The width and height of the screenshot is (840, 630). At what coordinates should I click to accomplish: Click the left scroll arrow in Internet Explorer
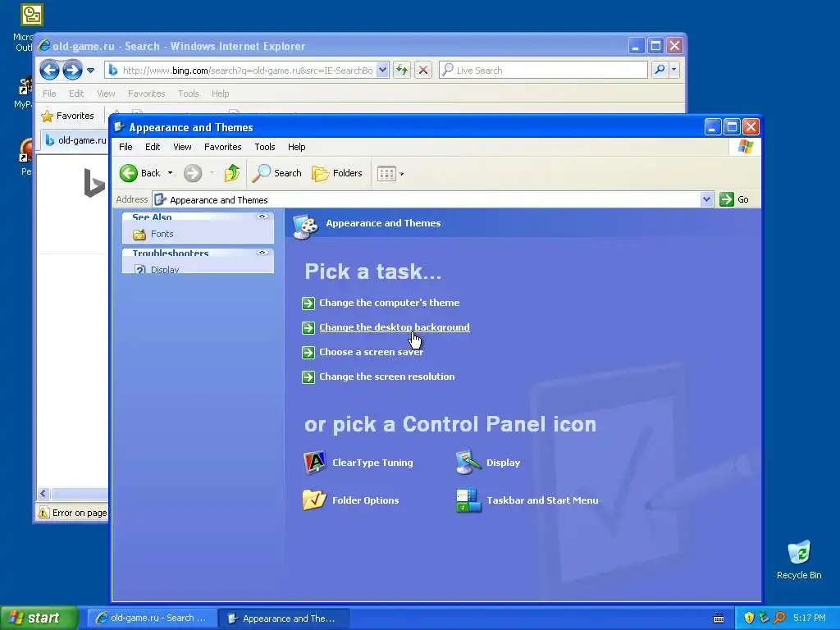point(43,493)
